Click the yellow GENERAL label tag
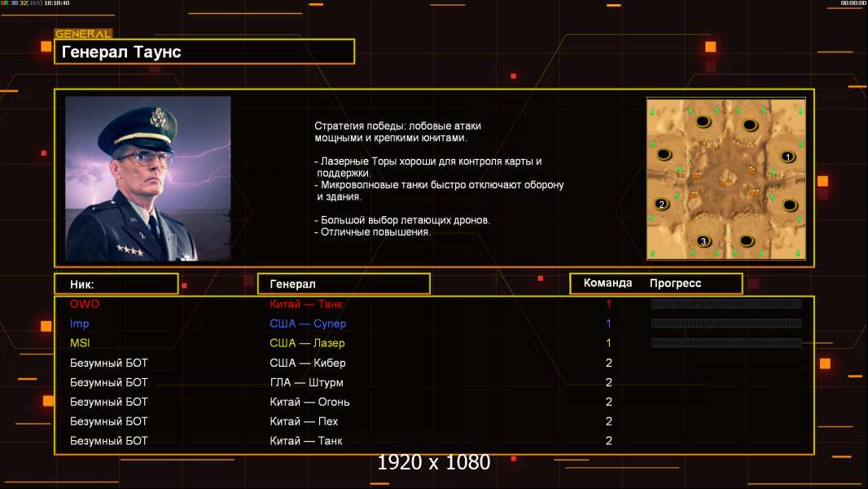Image resolution: width=868 pixels, height=489 pixels. point(84,33)
